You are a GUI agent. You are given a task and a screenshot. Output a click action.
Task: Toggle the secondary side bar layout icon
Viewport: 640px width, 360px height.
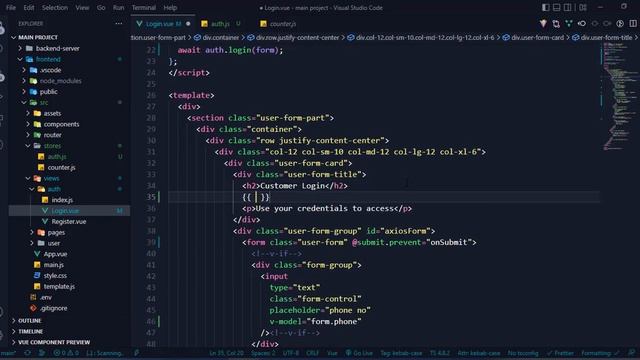[568, 7]
